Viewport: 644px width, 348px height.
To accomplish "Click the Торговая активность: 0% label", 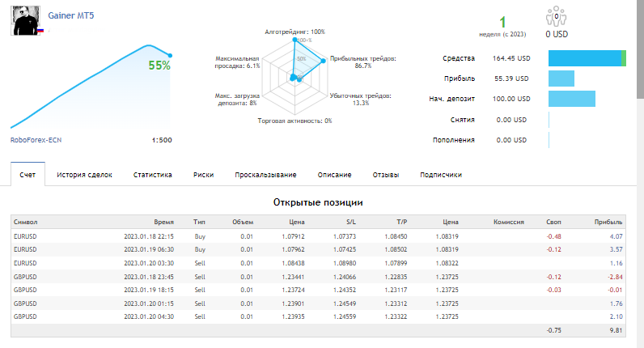I will pyautogui.click(x=294, y=121).
